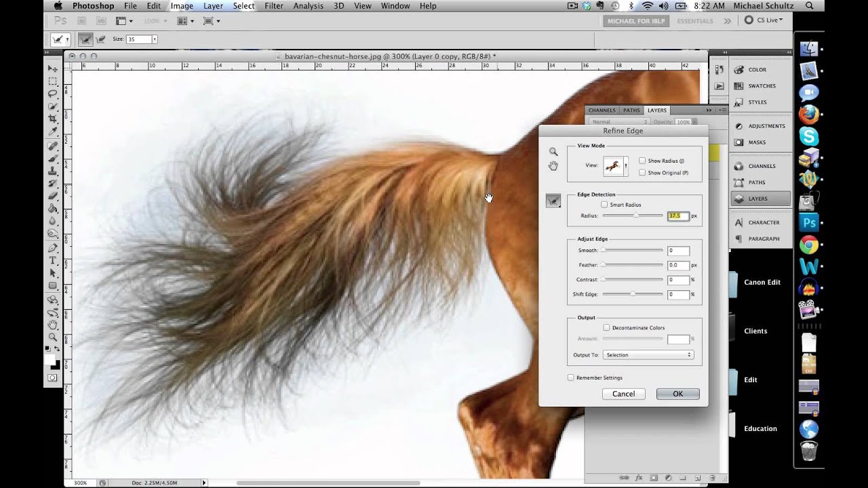Tick the Decontaminate Colors checkbox
This screenshot has width=868, height=488.
[606, 327]
